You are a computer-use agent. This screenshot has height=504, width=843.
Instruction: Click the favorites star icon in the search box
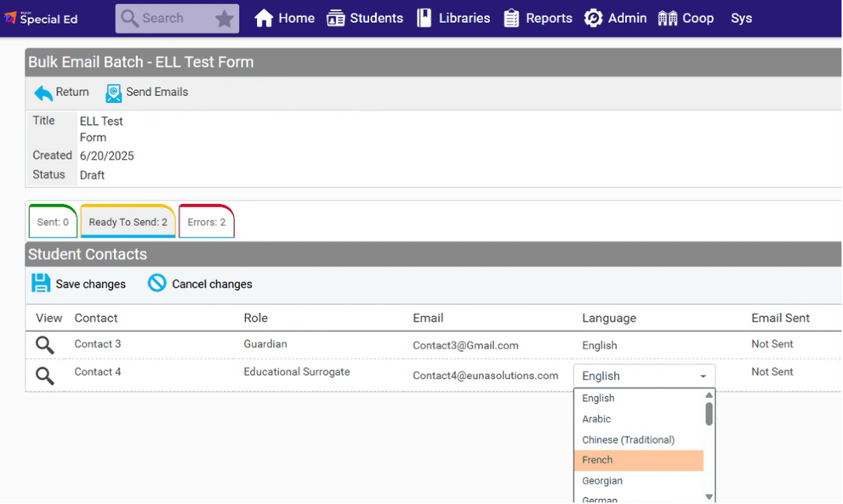click(x=225, y=19)
